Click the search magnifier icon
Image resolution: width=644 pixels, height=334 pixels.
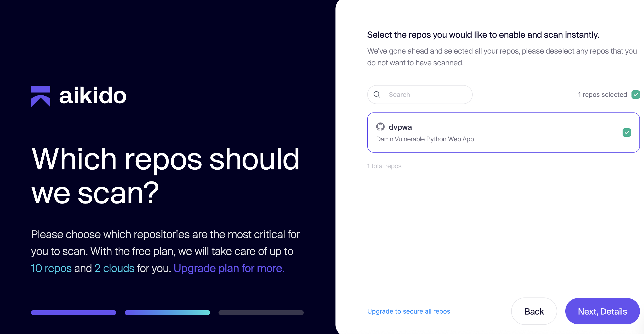[x=376, y=94]
